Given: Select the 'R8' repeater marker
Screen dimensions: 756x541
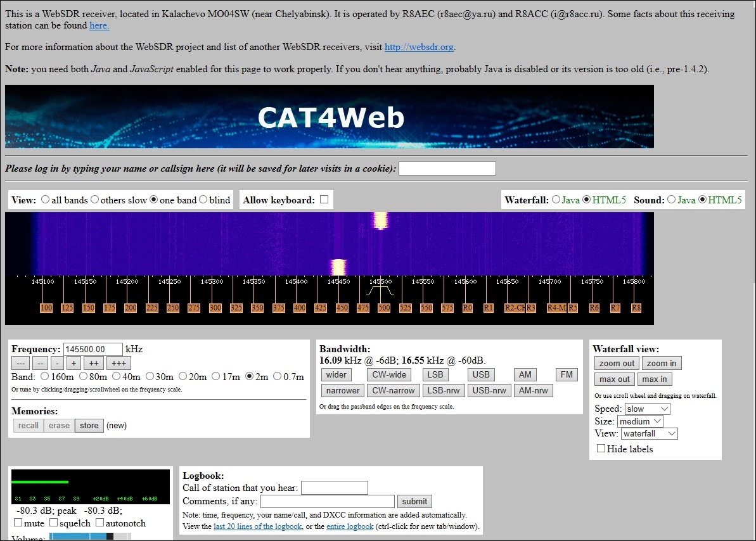Looking at the screenshot, I should coord(636,308).
